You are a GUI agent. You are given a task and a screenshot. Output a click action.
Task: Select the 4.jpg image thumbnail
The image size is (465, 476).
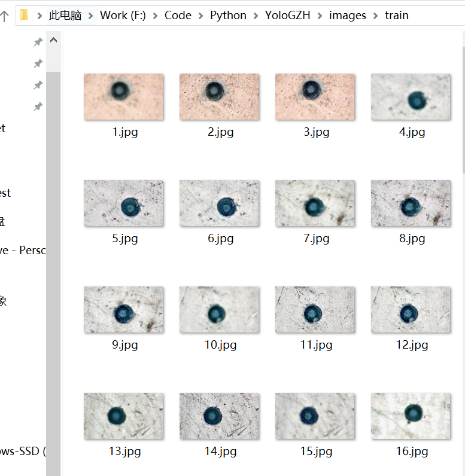pyautogui.click(x=411, y=97)
